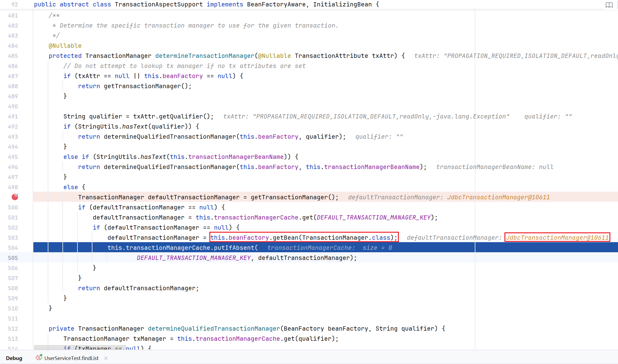Viewport: 618px width, 364px height.
Task: Remove the red breakpoint in the gutter
Action: [x=15, y=197]
